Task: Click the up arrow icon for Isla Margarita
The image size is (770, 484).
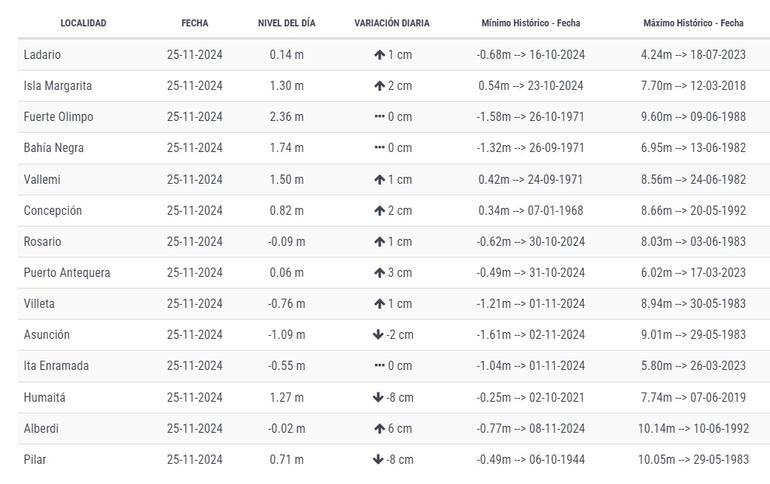Action: [x=379, y=86]
